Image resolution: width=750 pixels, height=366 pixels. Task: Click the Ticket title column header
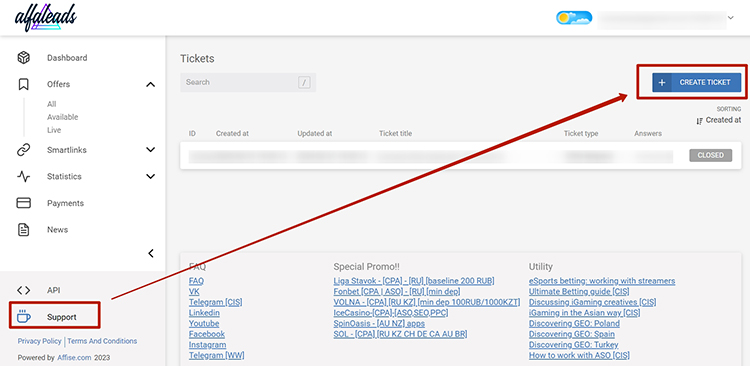(396, 133)
